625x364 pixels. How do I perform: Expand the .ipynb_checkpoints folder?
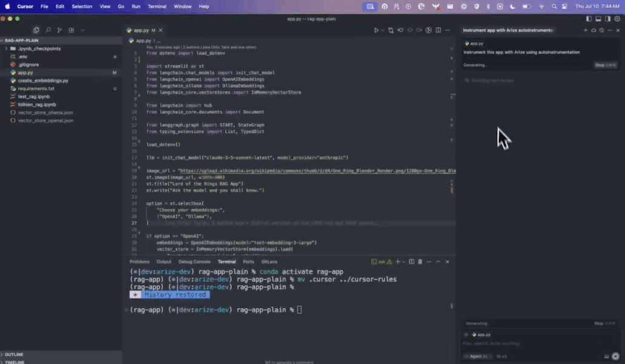tap(40, 48)
